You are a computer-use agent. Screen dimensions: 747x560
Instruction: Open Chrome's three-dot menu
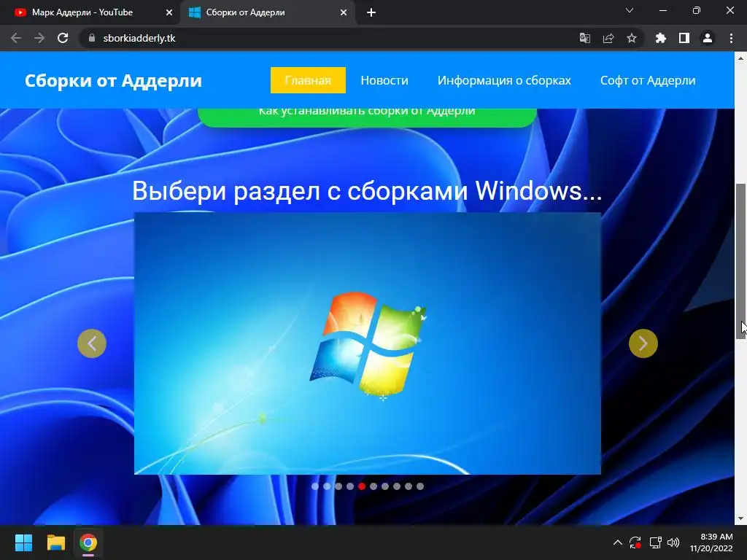coord(731,38)
